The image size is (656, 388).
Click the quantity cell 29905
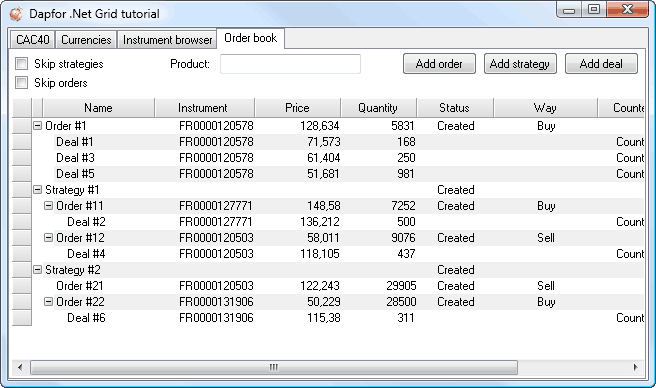coord(401,286)
